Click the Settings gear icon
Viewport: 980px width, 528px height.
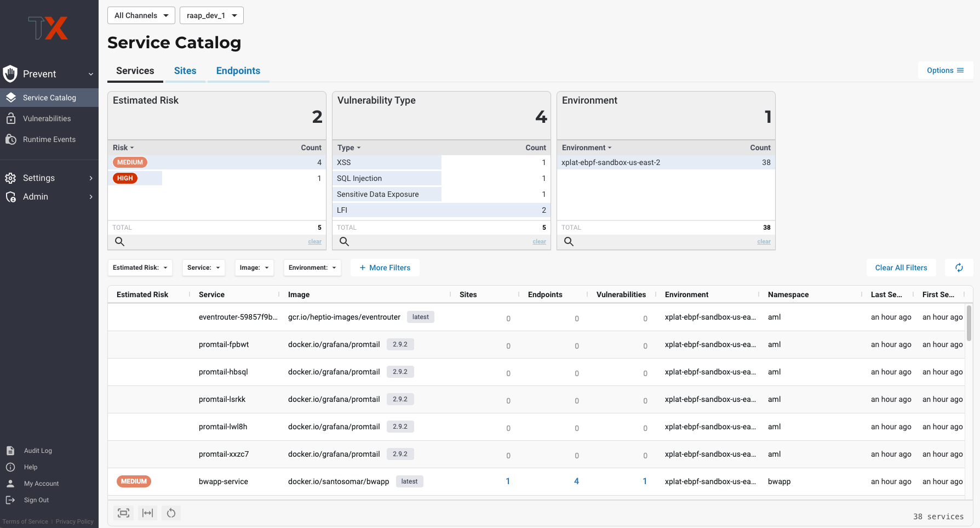(10, 178)
